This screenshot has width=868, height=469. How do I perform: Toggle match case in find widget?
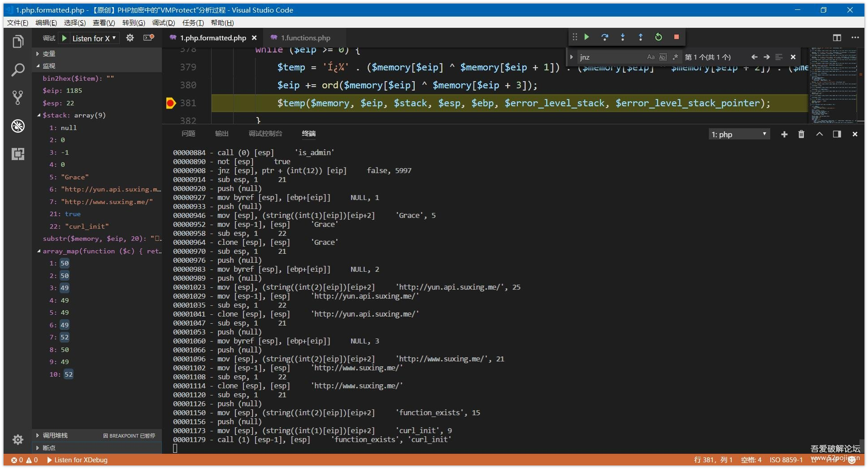[651, 57]
